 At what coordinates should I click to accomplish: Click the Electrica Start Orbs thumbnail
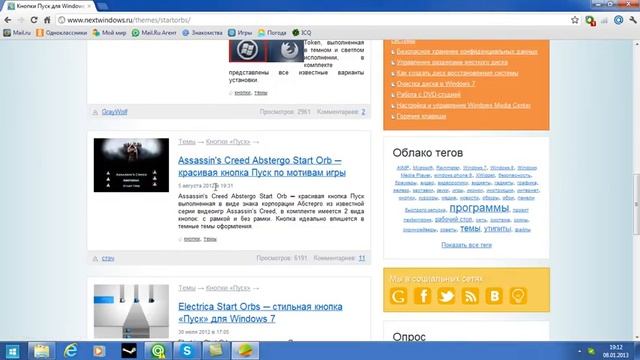pyautogui.click(x=131, y=311)
